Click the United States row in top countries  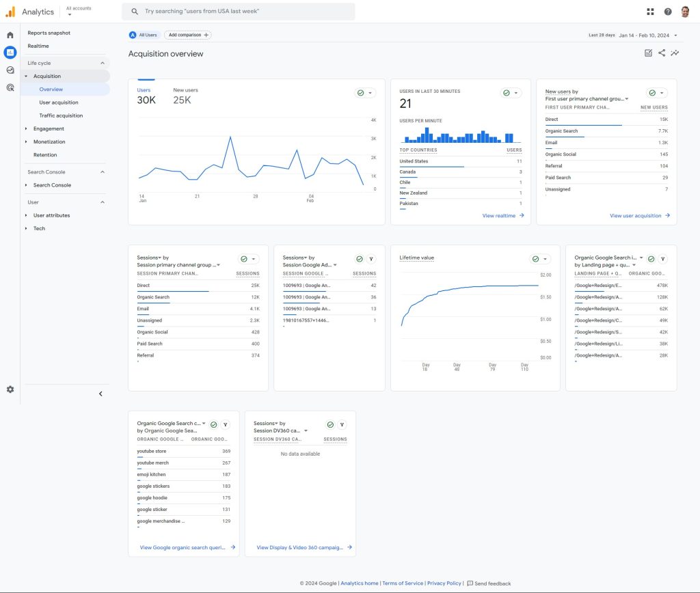[461, 161]
